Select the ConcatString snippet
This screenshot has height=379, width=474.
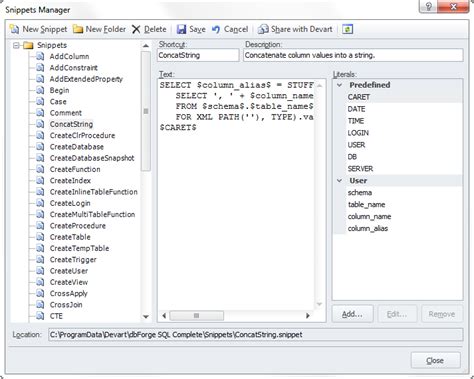pos(71,124)
